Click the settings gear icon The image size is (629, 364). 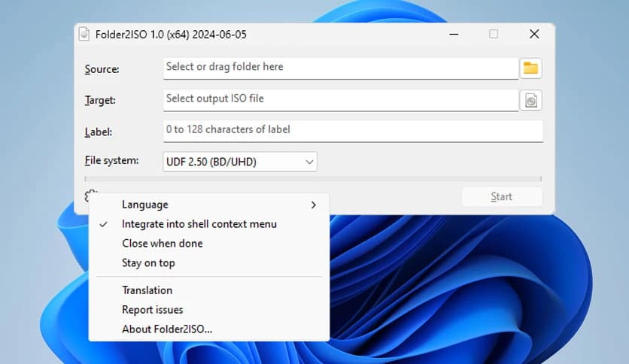coord(90,196)
